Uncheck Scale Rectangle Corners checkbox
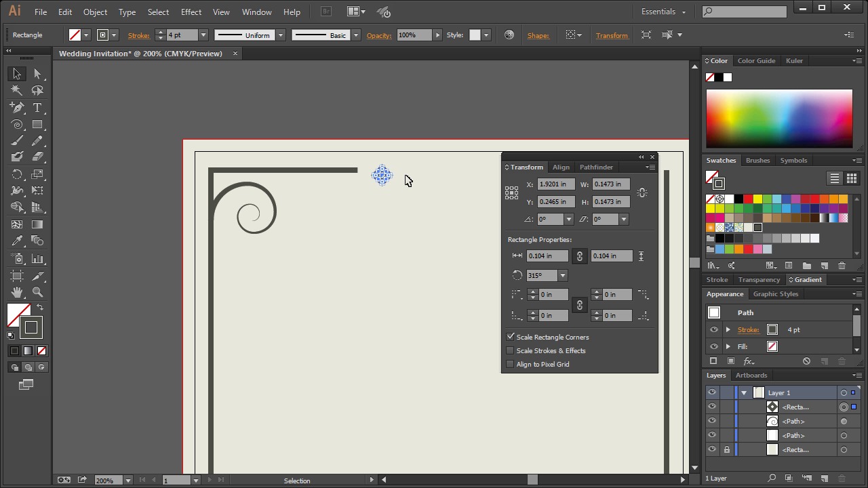This screenshot has width=868, height=488. (x=511, y=337)
